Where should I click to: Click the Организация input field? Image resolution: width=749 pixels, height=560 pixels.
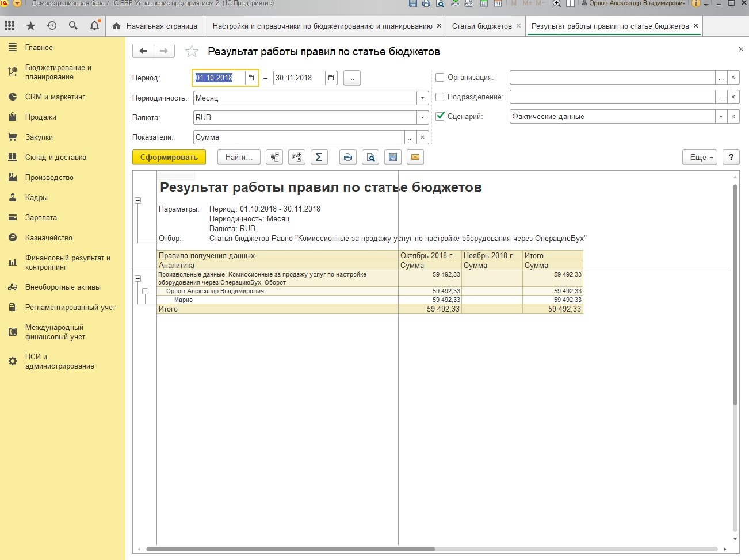tap(612, 78)
